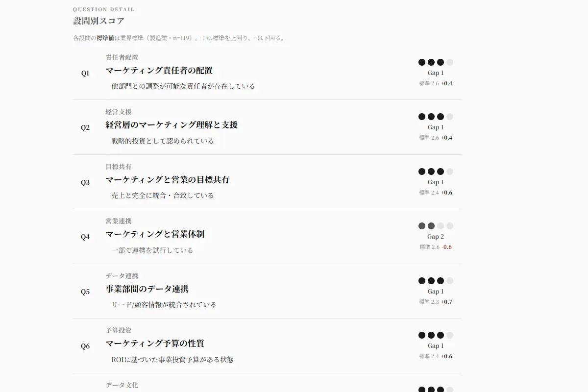Viewport: 588px width, 392px height.
Task: Open マーケティング責任者の配置 question title
Action: pos(159,71)
